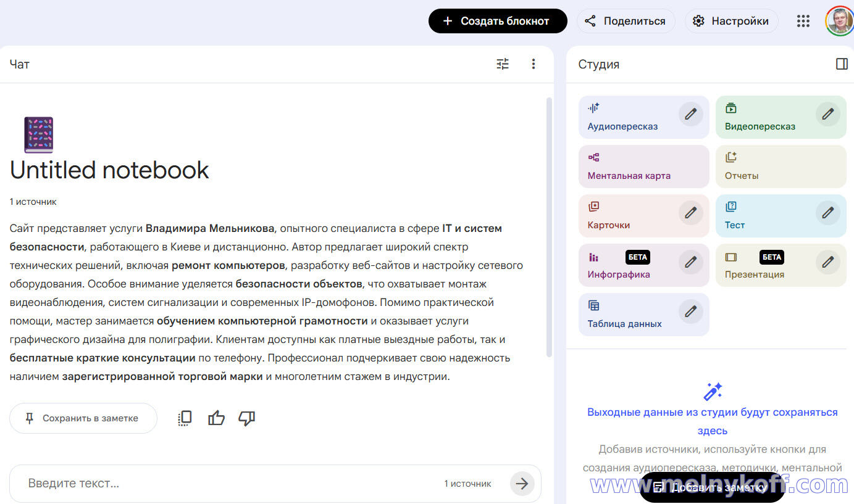
Task: Open Настройки settings menu
Action: coord(731,21)
